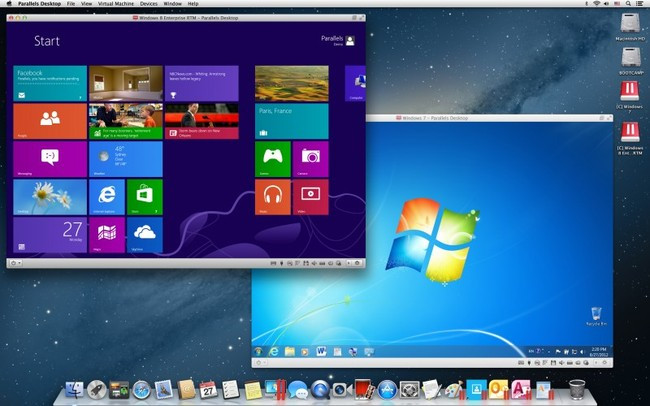Open the Trash in the Dock

(x=577, y=388)
